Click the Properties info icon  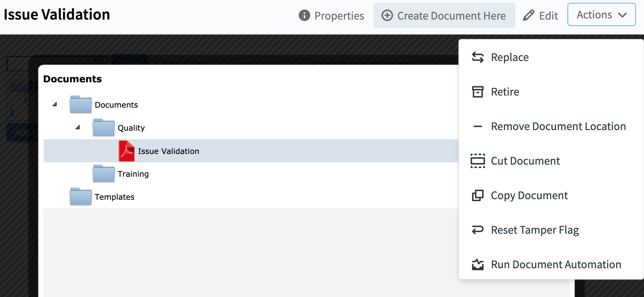pyautogui.click(x=304, y=15)
